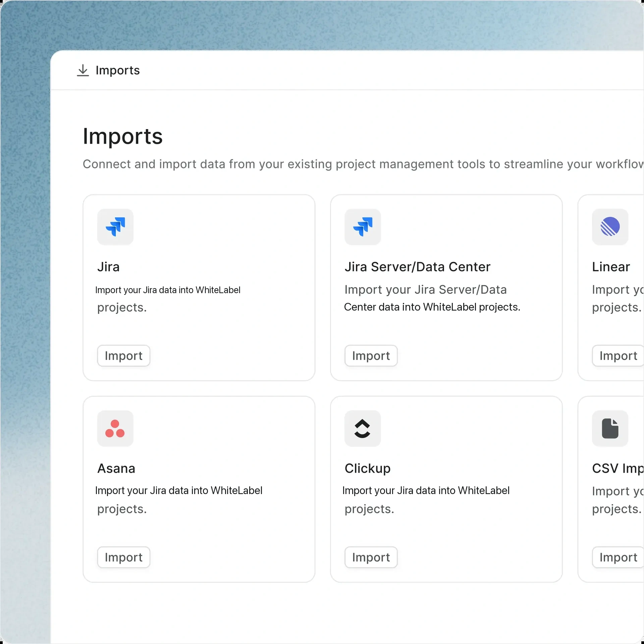Select the Imports breadcrumb label in header

(118, 70)
